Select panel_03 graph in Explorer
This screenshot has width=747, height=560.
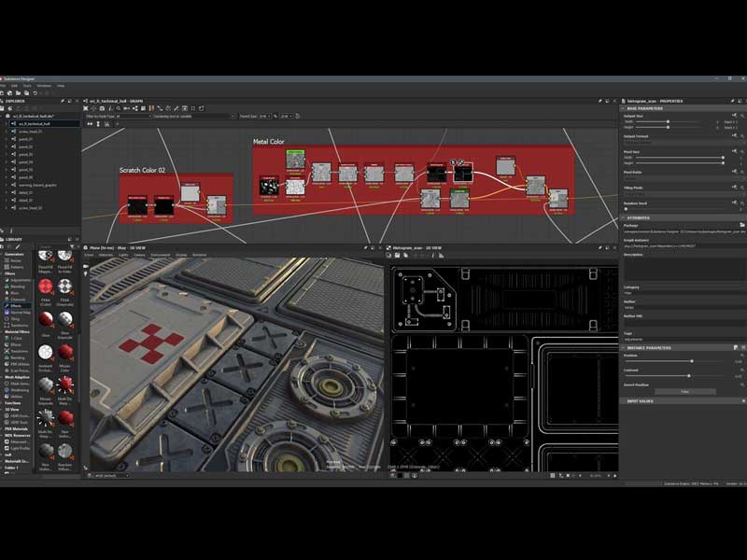[x=24, y=154]
